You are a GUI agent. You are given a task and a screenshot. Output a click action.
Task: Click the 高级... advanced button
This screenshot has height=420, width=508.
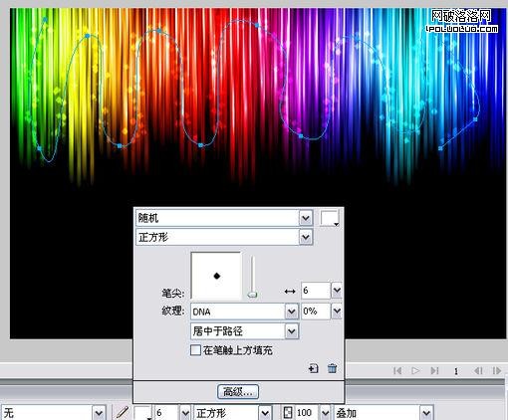coord(238,392)
